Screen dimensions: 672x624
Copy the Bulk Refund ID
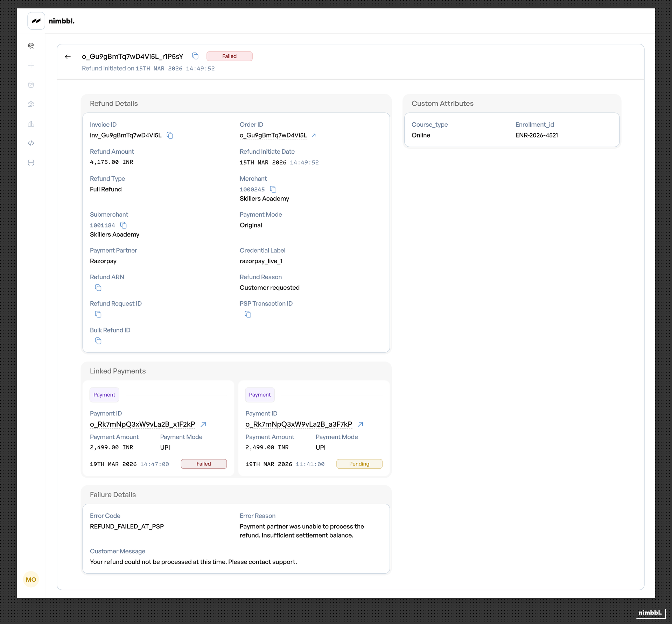click(98, 341)
